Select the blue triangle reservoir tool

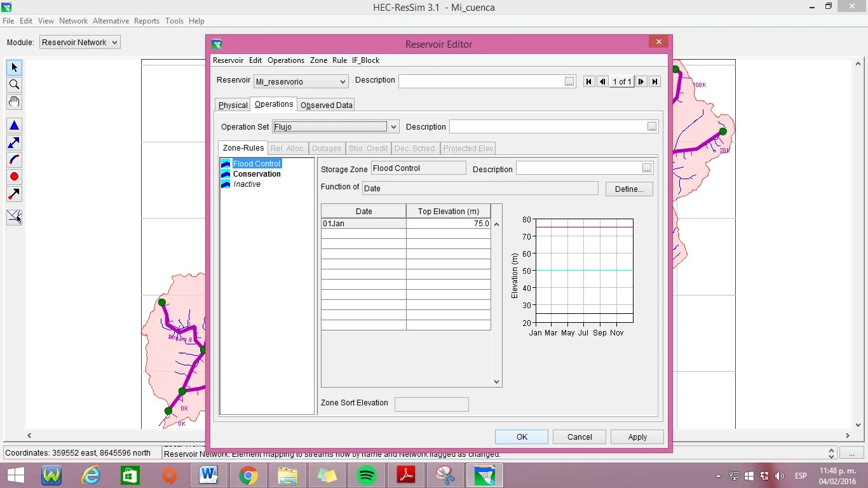[14, 126]
